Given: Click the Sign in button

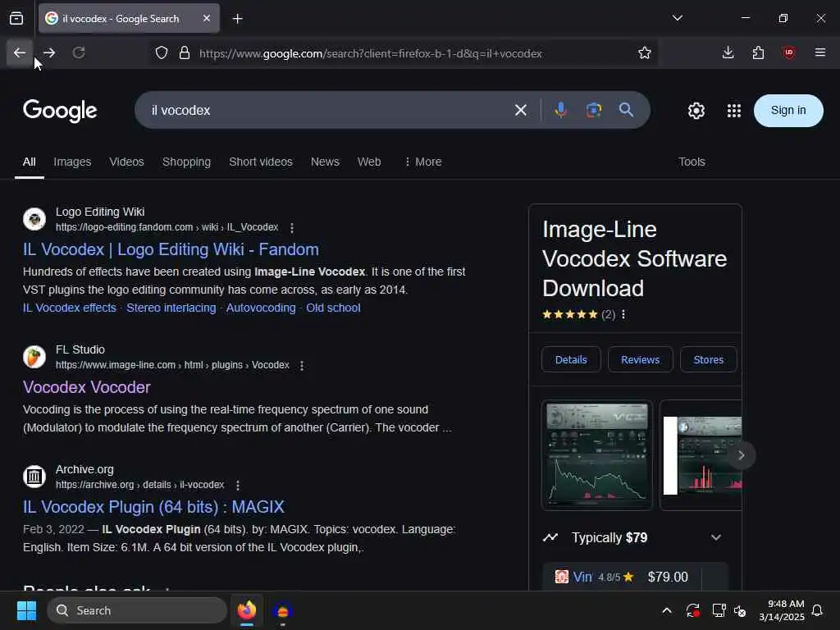Looking at the screenshot, I should coord(788,111).
